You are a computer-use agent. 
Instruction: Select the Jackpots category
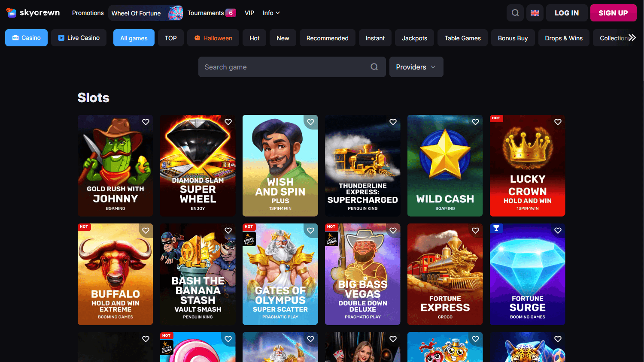[414, 38]
